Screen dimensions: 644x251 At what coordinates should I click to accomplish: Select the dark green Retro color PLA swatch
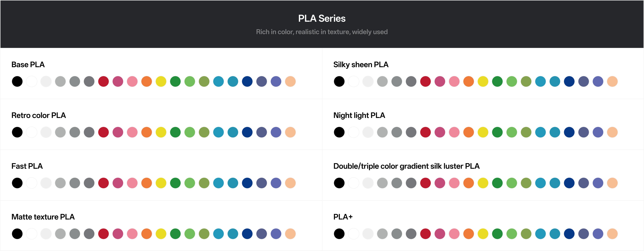[175, 132]
